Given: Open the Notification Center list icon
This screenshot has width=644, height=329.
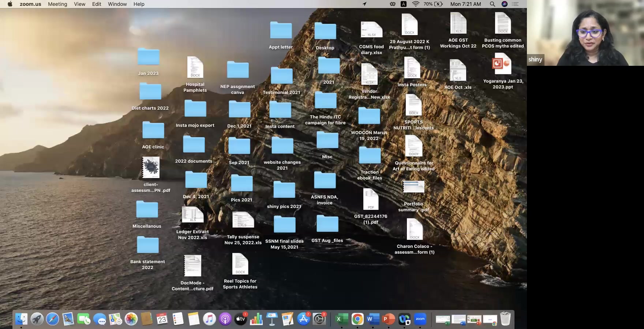Looking at the screenshot, I should click(515, 4).
